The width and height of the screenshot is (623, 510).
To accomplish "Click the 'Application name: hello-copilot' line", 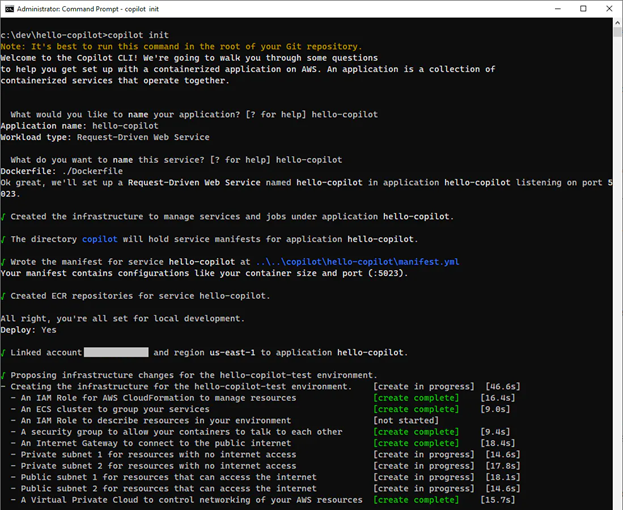I will [x=79, y=126].
